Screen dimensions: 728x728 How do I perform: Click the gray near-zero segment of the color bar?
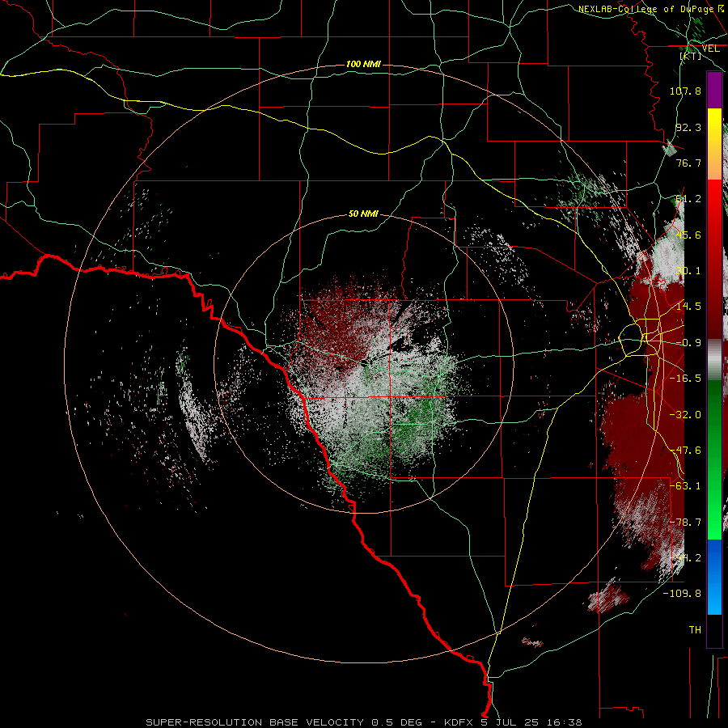[714, 360]
